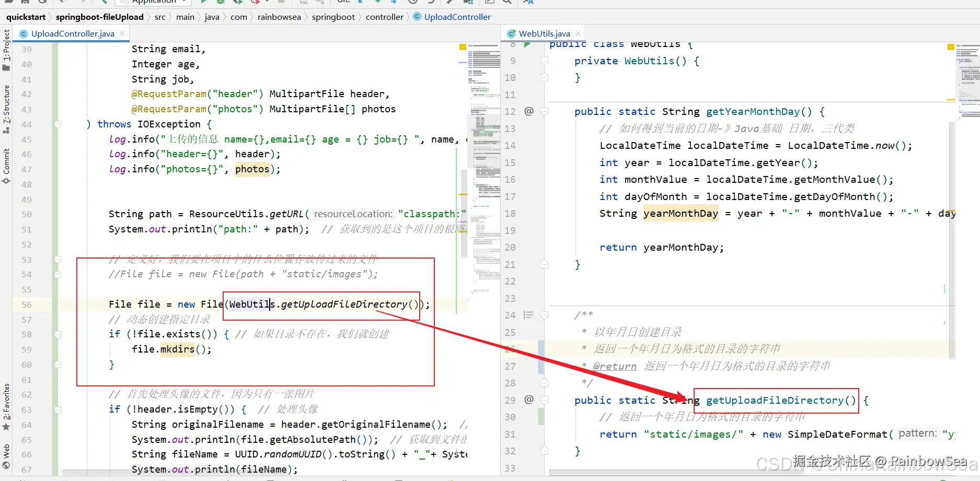Click IOException on line 44
Image resolution: width=980 pixels, height=481 pixels.
coord(169,124)
